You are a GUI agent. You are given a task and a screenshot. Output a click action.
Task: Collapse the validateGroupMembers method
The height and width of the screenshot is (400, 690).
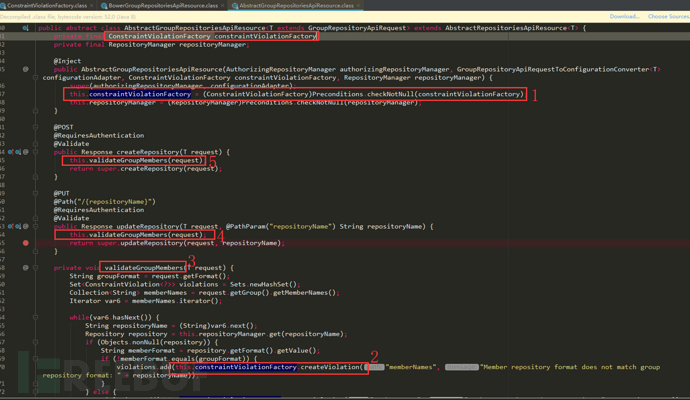coord(35,268)
